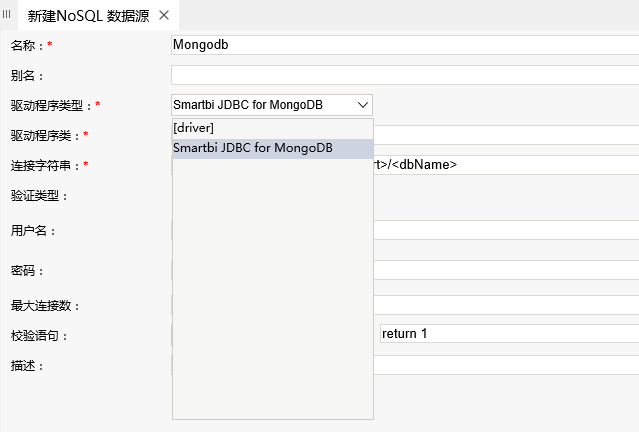The height and width of the screenshot is (432, 639).
Task: Focus the empty 别名 input field
Action: (x=405, y=75)
